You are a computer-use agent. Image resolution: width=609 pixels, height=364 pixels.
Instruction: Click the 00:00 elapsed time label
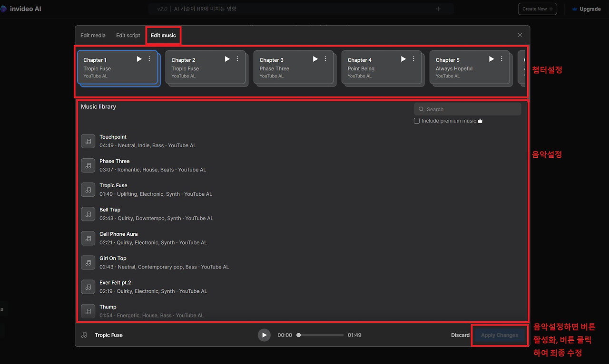point(285,335)
